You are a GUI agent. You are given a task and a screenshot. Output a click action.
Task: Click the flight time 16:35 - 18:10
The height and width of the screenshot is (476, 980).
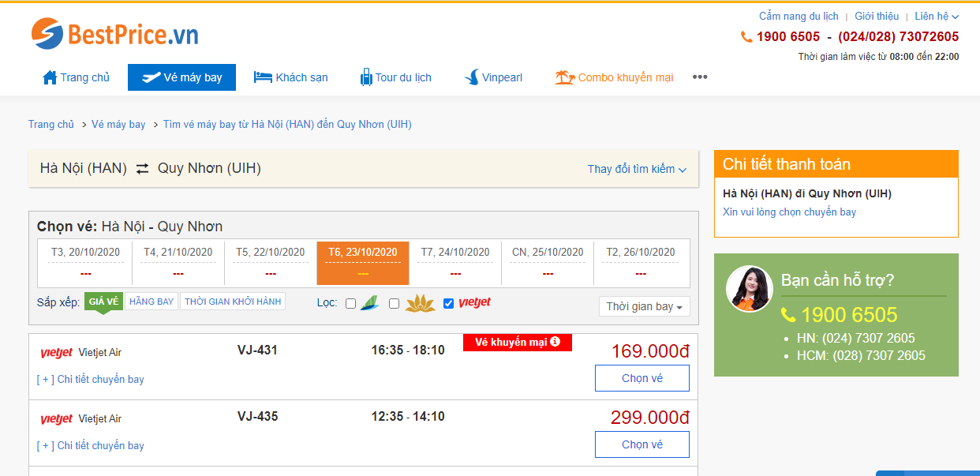pos(408,350)
